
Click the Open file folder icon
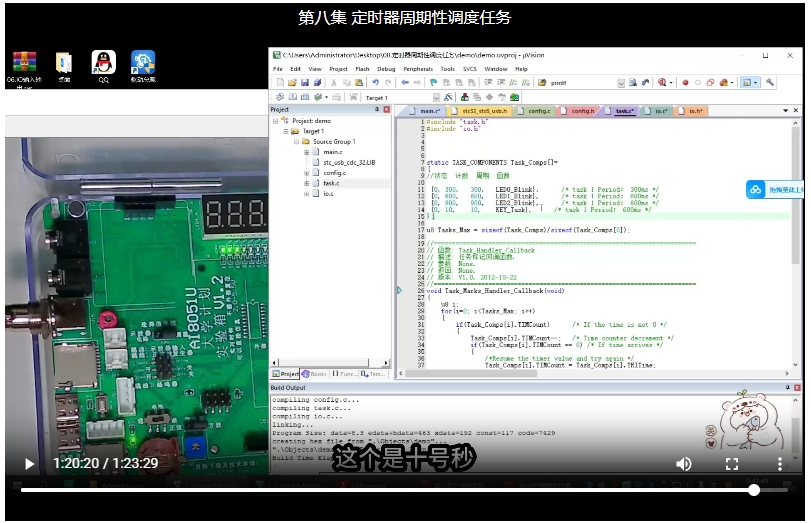(x=292, y=82)
